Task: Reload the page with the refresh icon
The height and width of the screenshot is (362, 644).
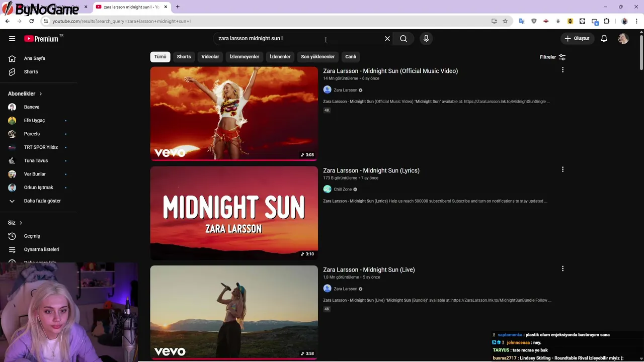Action: [31, 21]
